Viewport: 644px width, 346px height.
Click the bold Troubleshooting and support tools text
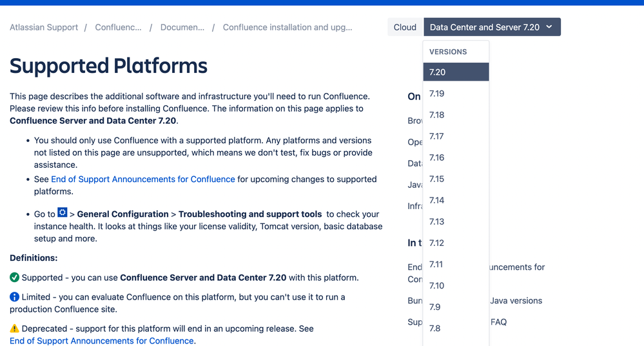pyautogui.click(x=250, y=214)
